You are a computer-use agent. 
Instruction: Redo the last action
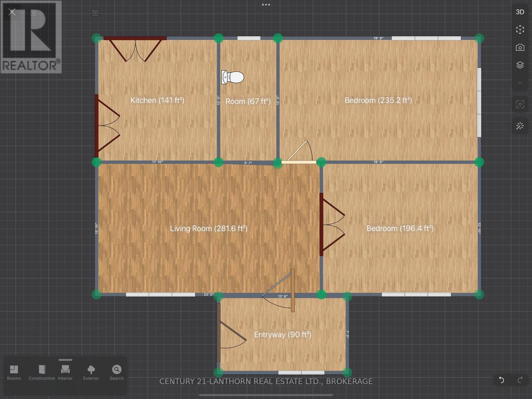click(520, 380)
